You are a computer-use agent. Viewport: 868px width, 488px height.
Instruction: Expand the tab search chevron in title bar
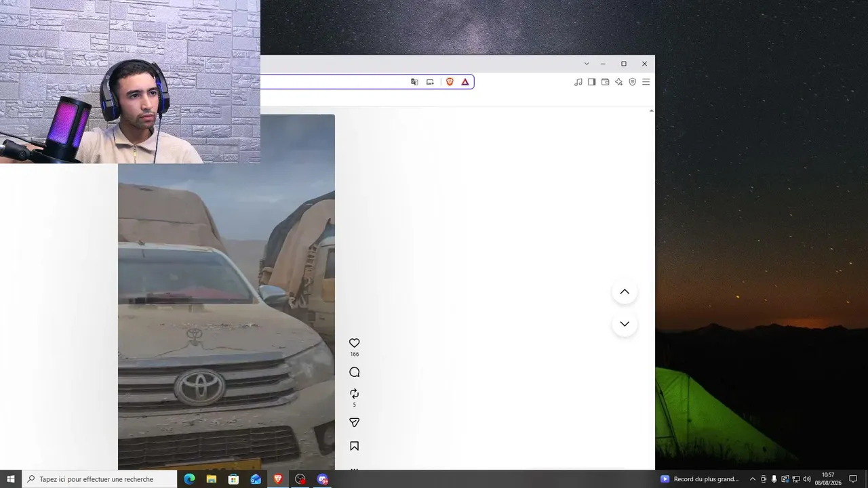point(587,64)
